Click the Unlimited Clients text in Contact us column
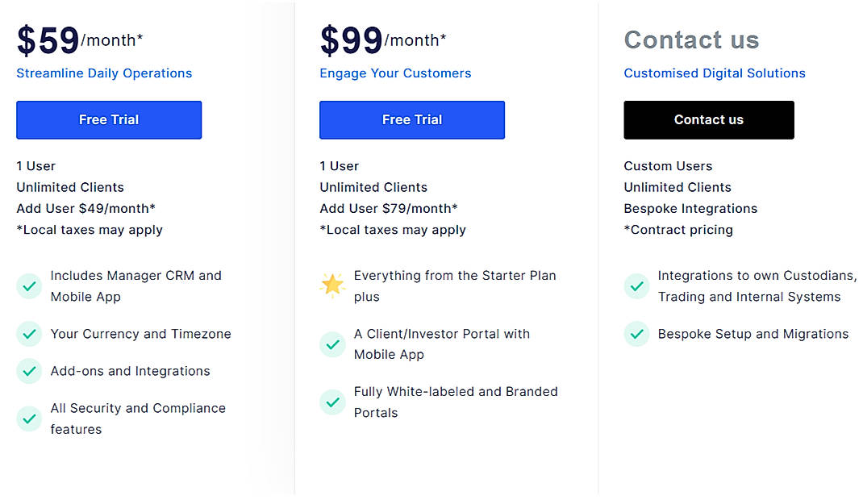This screenshot has height=504, width=863. click(x=677, y=187)
